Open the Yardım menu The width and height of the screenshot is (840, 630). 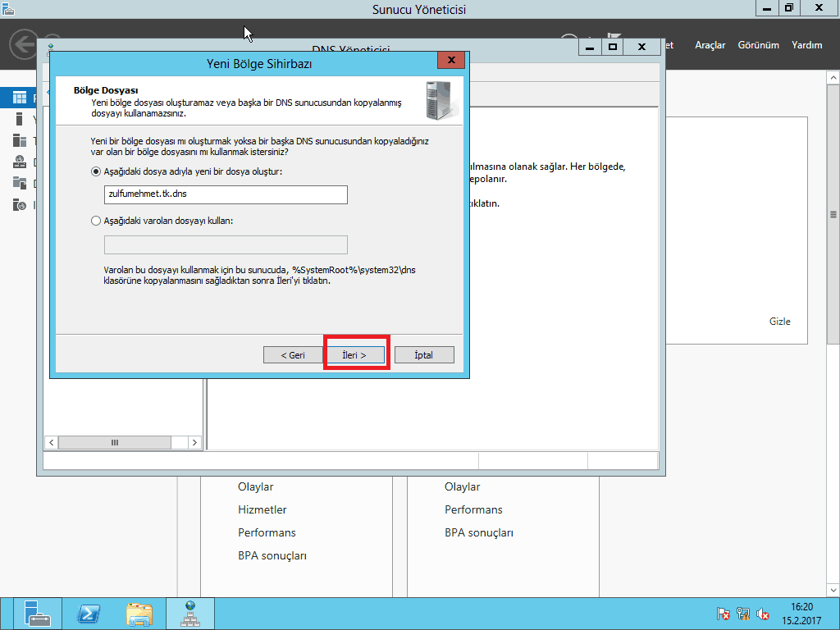(x=806, y=45)
